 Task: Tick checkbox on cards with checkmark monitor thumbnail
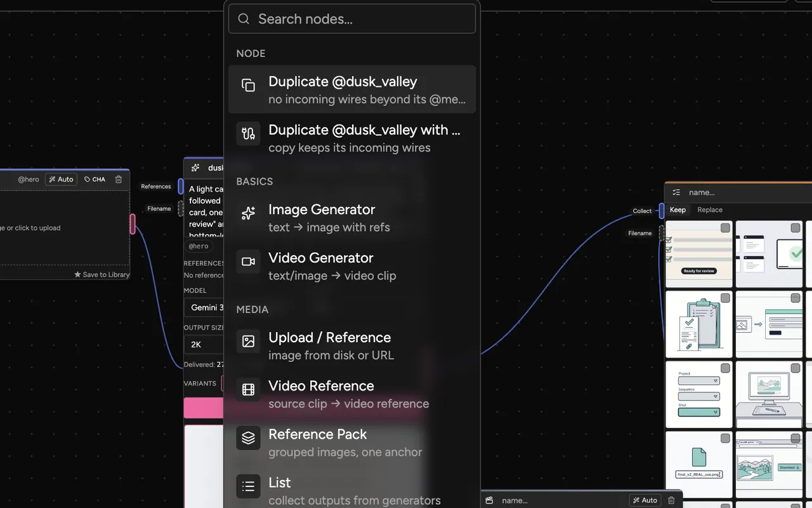click(x=795, y=228)
